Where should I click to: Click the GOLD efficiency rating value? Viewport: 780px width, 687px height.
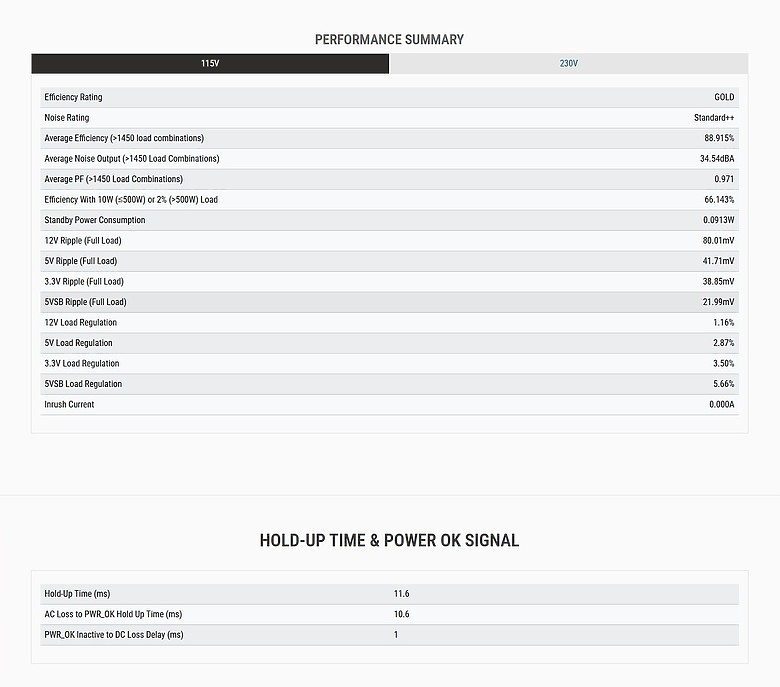pyautogui.click(x=724, y=97)
